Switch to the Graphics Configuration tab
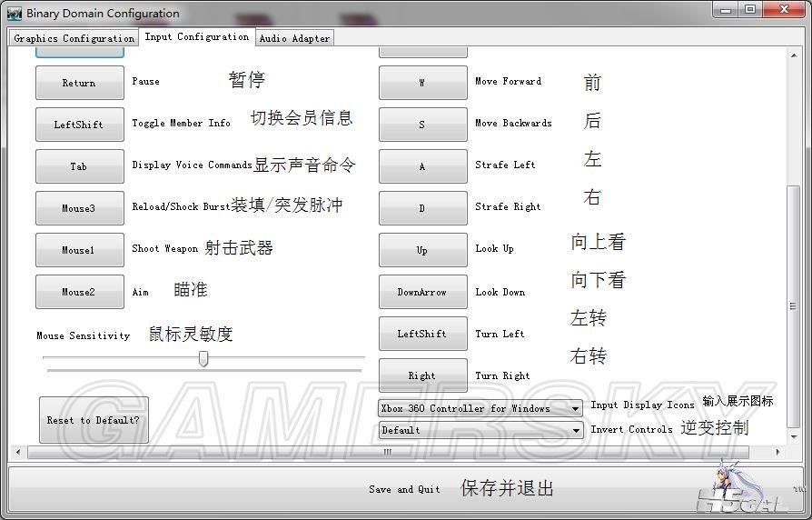 (74, 38)
